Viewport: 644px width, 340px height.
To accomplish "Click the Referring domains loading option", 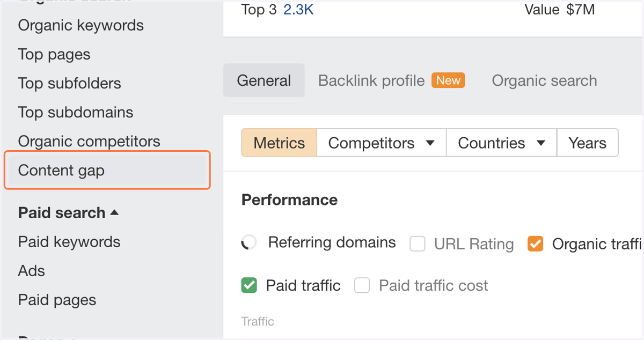I will click(x=319, y=243).
